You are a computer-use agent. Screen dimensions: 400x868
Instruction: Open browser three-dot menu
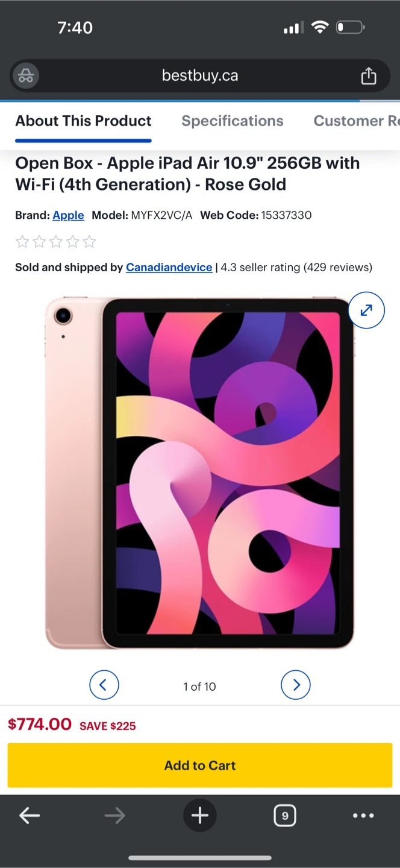[363, 816]
